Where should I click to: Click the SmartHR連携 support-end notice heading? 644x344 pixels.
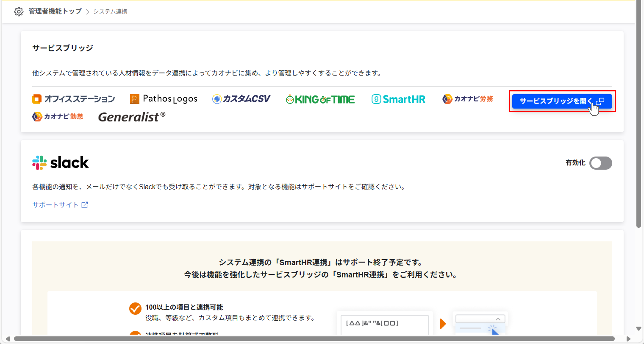click(321, 268)
